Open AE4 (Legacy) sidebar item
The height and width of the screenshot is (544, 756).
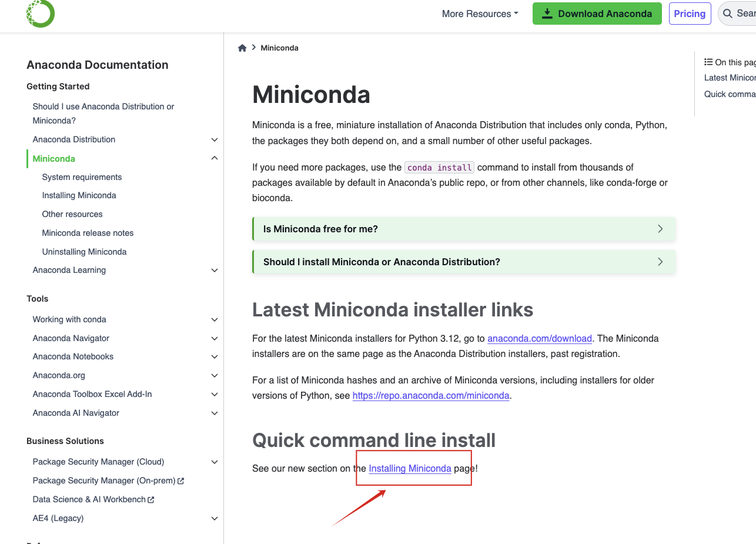pyautogui.click(x=58, y=518)
